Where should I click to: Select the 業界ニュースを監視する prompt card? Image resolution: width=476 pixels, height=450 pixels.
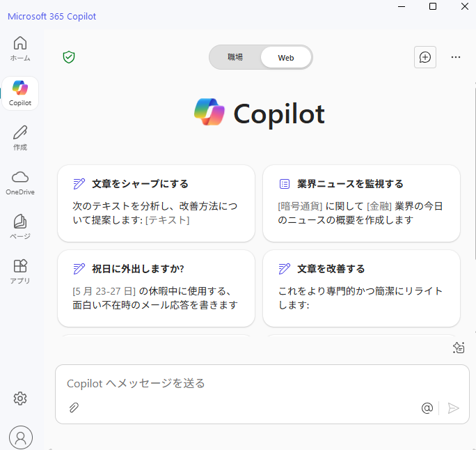(361, 203)
